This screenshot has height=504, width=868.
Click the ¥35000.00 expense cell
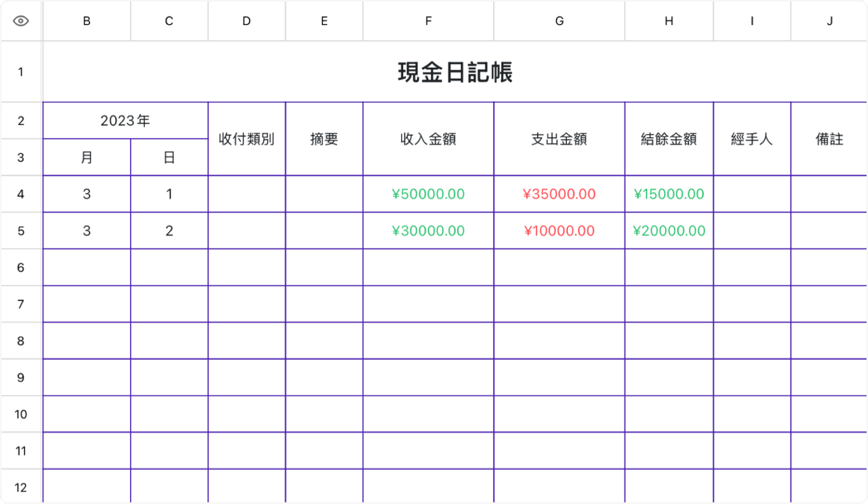coord(559,194)
